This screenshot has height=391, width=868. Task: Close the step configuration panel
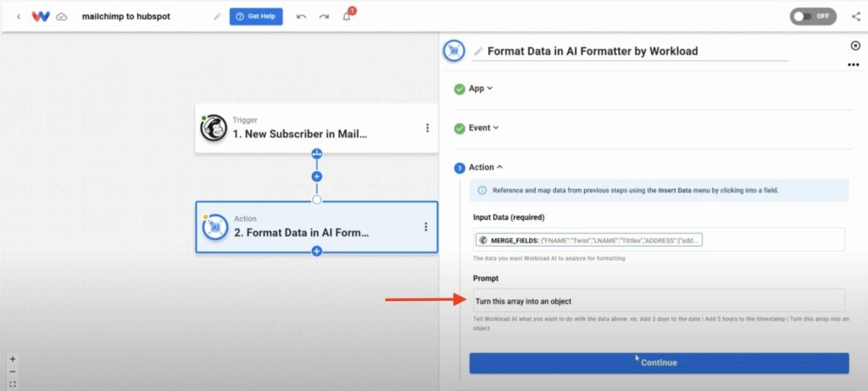[855, 46]
